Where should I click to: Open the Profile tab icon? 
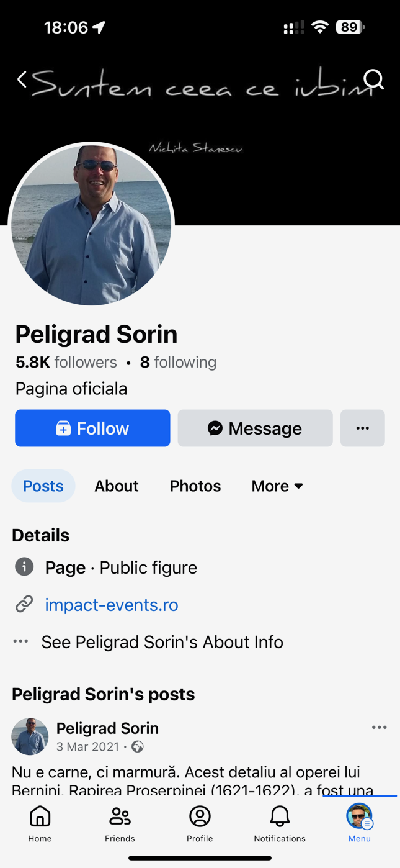(200, 823)
